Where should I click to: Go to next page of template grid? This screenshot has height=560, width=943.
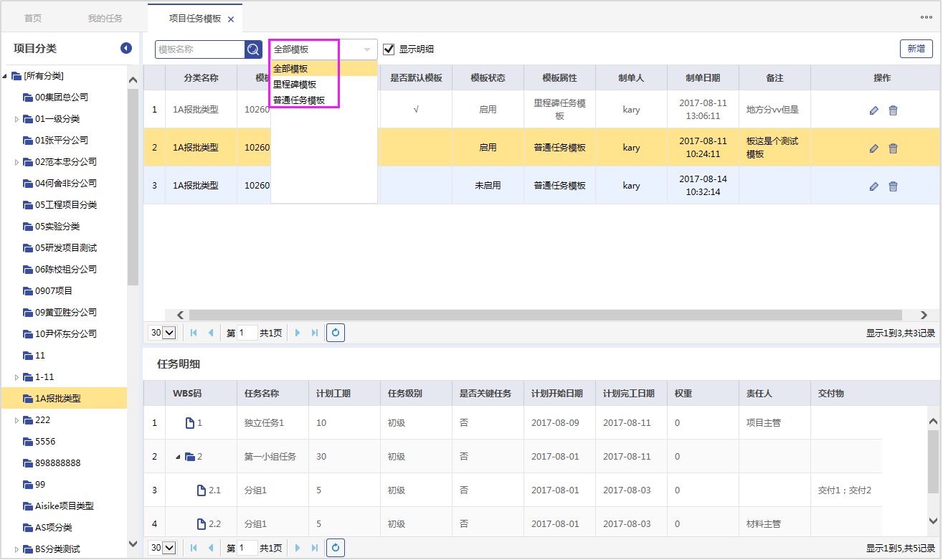click(298, 333)
